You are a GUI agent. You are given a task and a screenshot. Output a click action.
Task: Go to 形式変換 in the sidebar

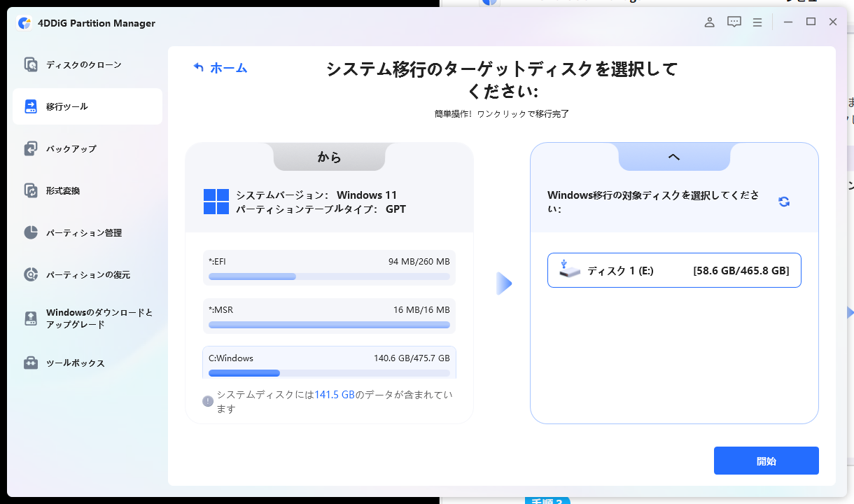[x=87, y=190]
